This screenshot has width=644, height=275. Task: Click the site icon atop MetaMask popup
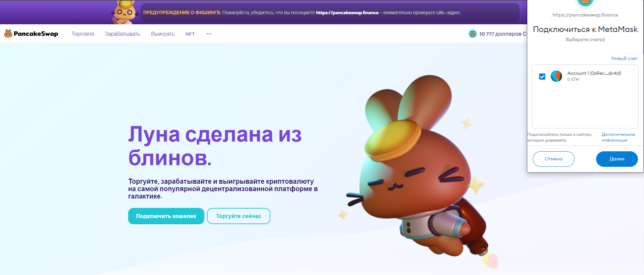585,3
